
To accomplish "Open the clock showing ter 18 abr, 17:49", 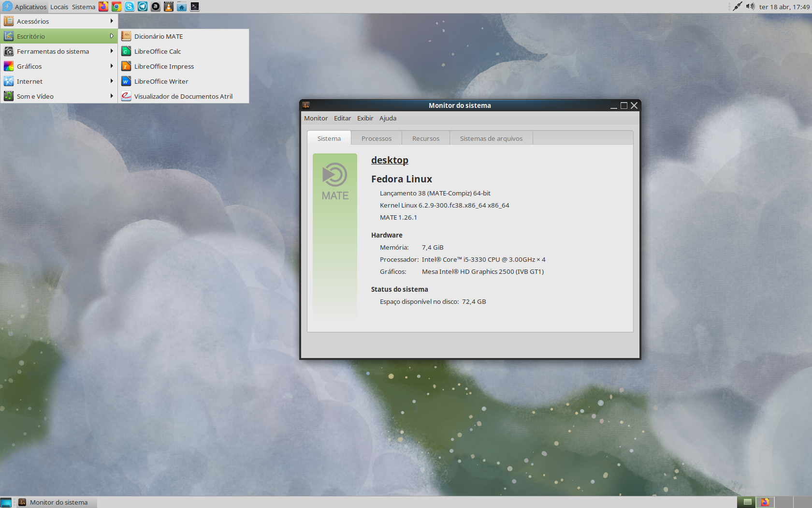I will [x=784, y=7].
